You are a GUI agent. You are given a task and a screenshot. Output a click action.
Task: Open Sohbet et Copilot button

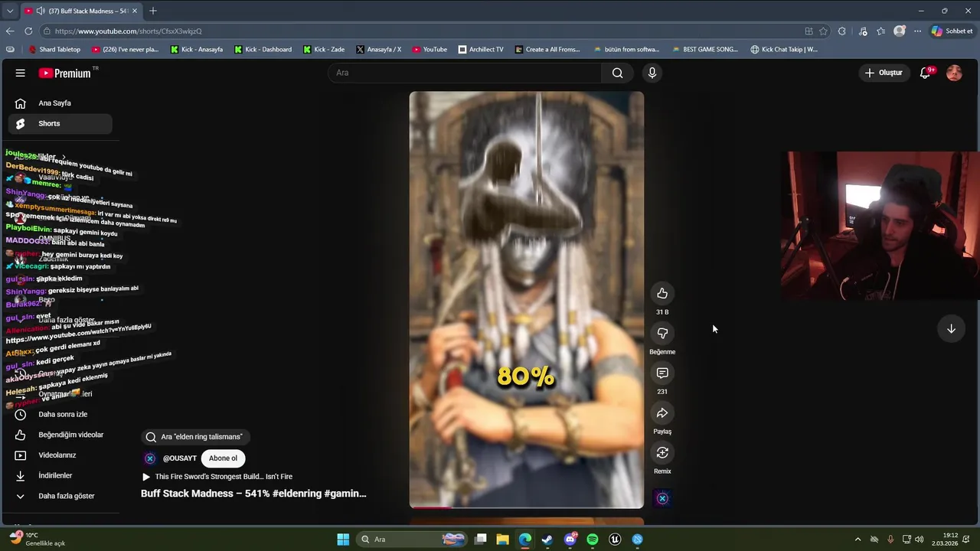click(952, 31)
